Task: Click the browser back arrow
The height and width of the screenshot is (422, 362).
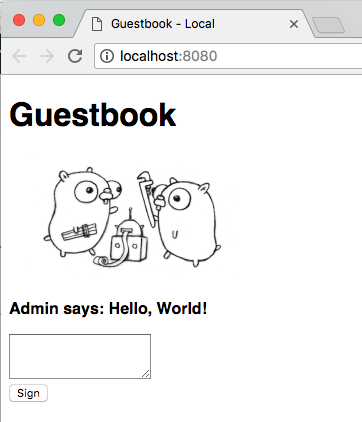Action: 19,56
